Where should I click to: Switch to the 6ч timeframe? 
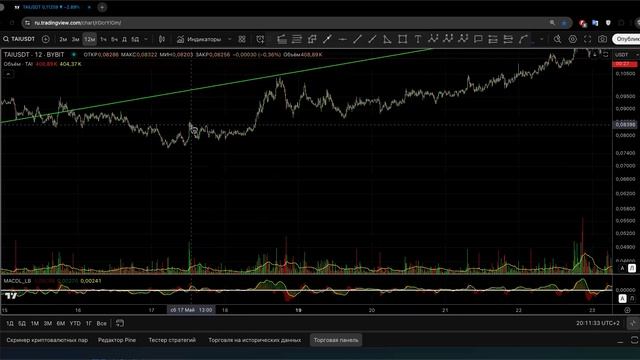[114, 39]
